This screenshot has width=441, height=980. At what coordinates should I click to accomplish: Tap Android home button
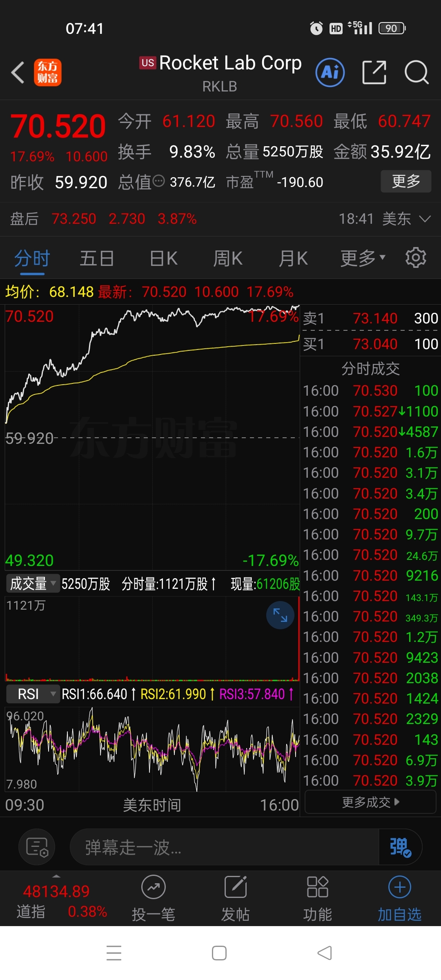(x=219, y=953)
